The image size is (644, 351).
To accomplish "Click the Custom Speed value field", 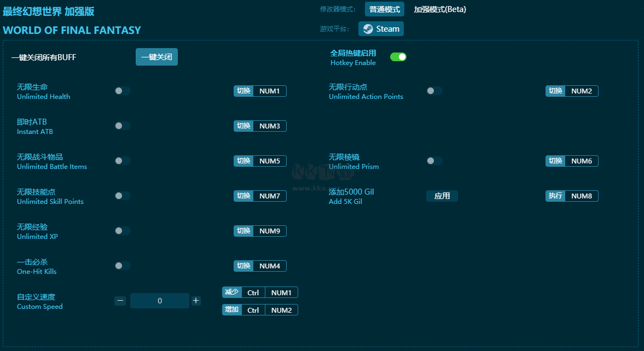I will (159, 301).
